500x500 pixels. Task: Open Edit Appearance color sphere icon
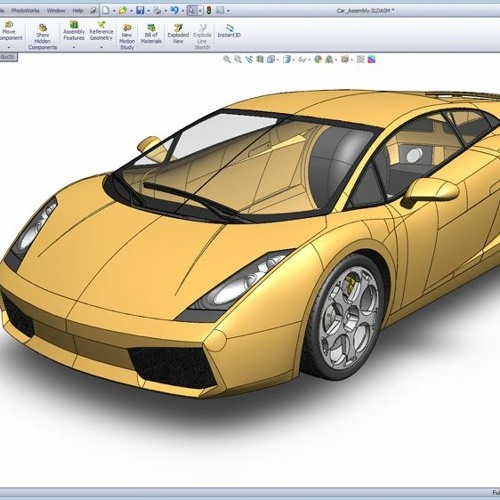318,59
